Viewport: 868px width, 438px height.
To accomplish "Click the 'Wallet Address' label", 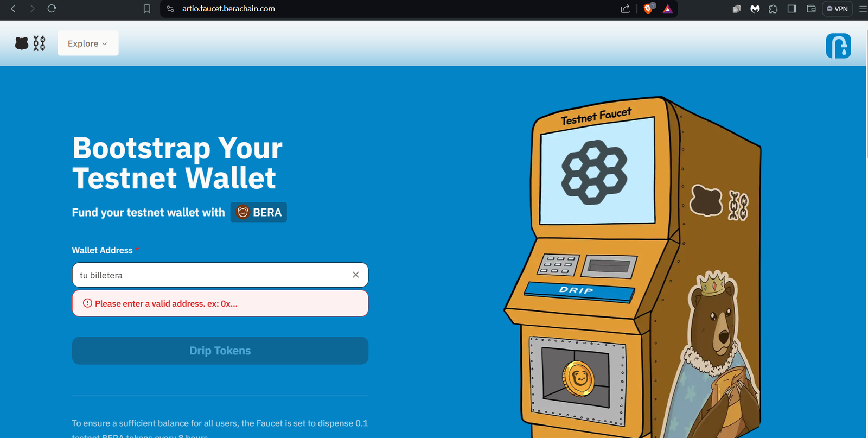I will tap(103, 250).
